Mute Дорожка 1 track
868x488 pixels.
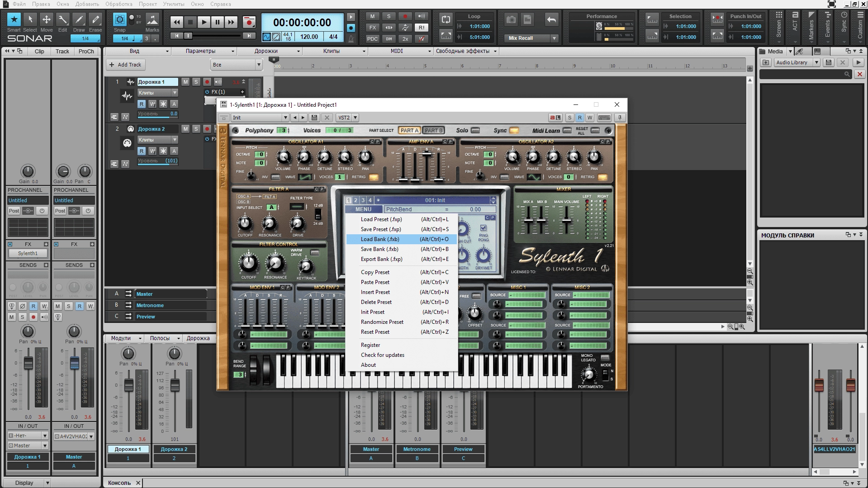click(x=185, y=82)
